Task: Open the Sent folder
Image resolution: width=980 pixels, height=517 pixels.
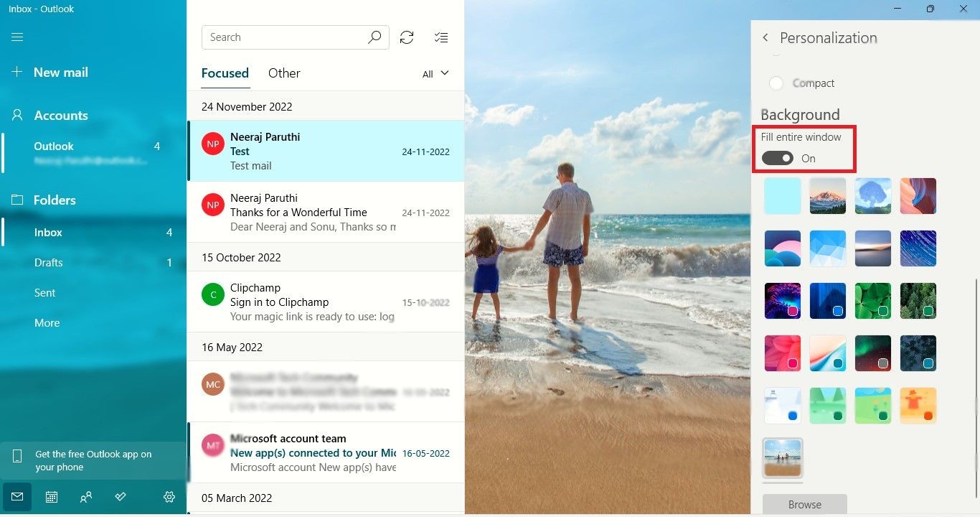Action: click(x=93, y=293)
